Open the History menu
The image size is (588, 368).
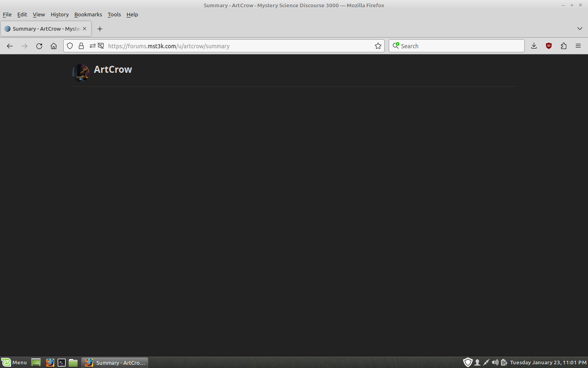(60, 14)
